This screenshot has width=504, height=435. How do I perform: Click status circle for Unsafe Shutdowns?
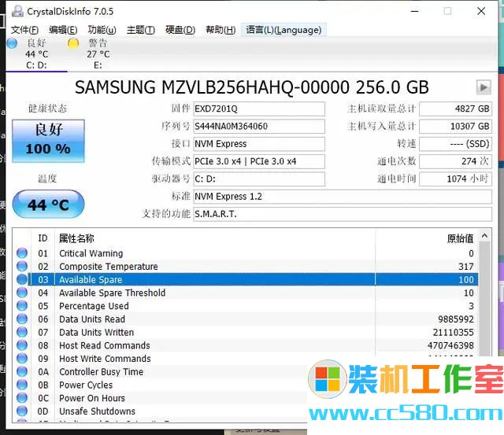tap(22, 411)
